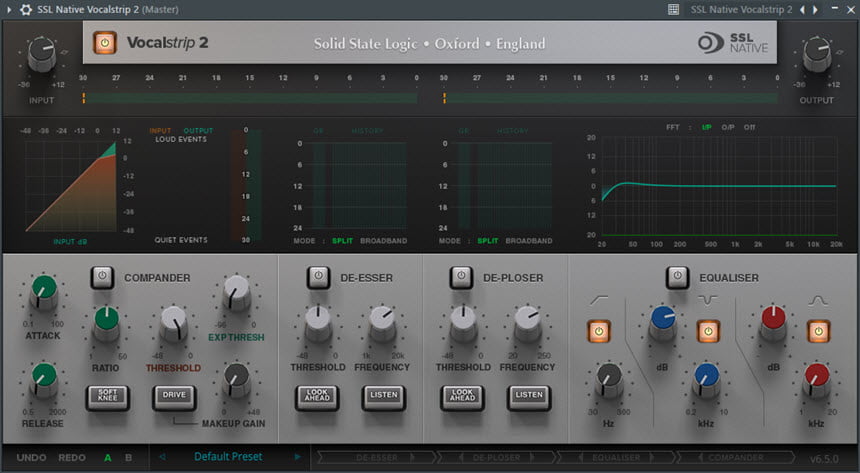Set the De-Esser mode to Split
Image resolution: width=860 pixels, height=473 pixels.
point(342,241)
